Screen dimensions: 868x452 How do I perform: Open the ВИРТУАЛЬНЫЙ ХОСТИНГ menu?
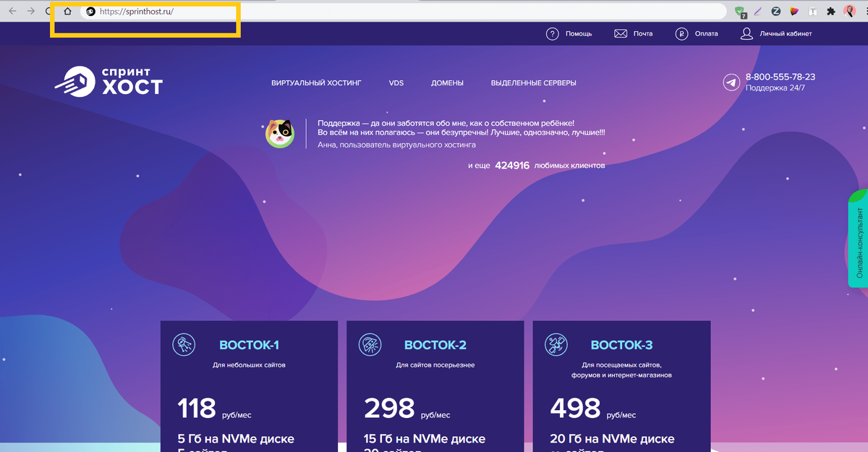coord(316,83)
